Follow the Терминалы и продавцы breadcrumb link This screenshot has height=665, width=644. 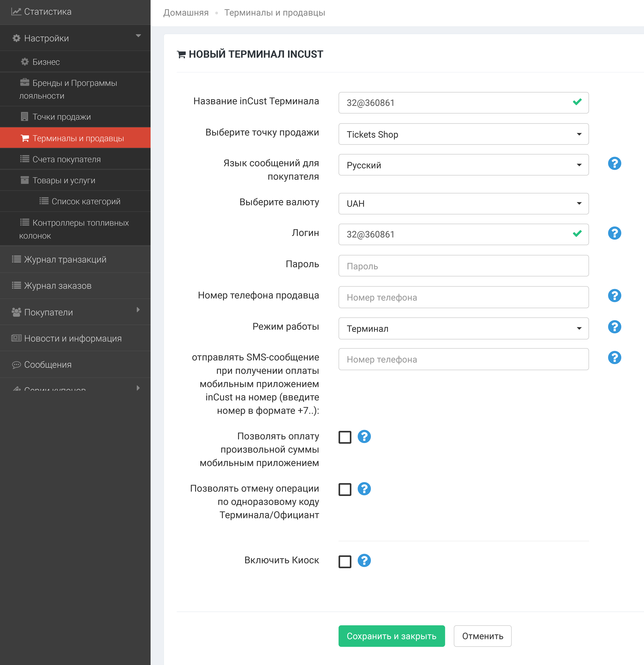pos(275,13)
